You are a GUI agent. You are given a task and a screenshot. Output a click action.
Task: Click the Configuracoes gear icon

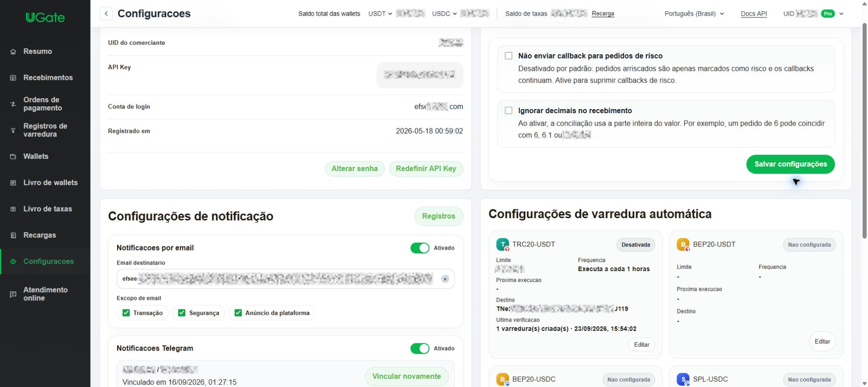pos(13,262)
